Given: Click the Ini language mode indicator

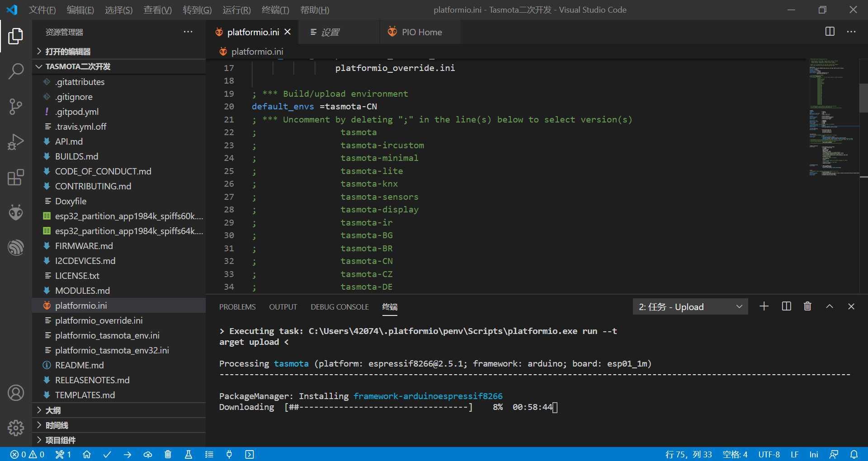Looking at the screenshot, I should tap(814, 454).
